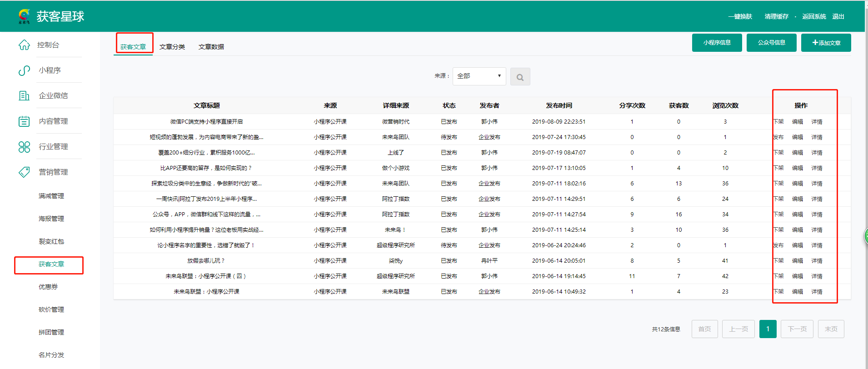Switch to the 文章分类 tab
The width and height of the screenshot is (868, 369).
[172, 47]
